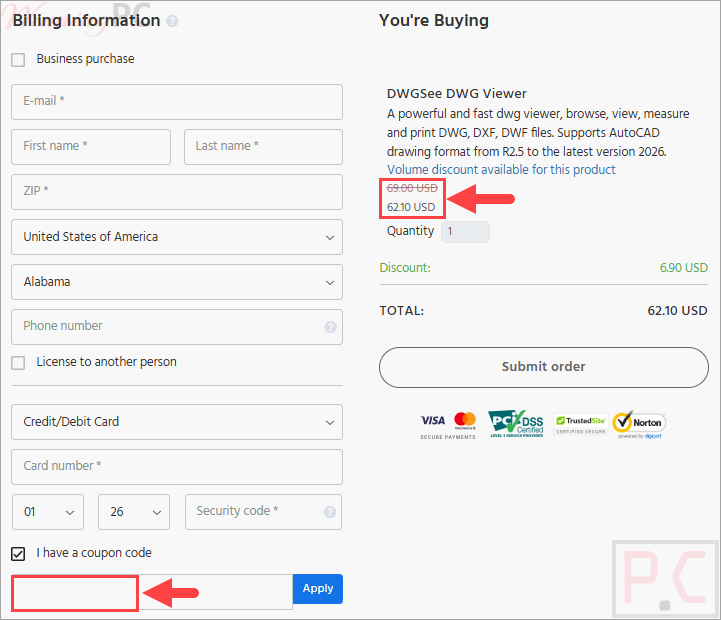Enable License to another person checkbox
The image size is (721, 620).
pyautogui.click(x=18, y=363)
